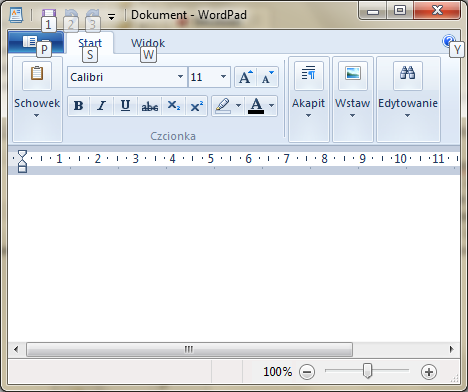Zoom in with the plus button
This screenshot has height=392, width=468.
click(x=429, y=372)
